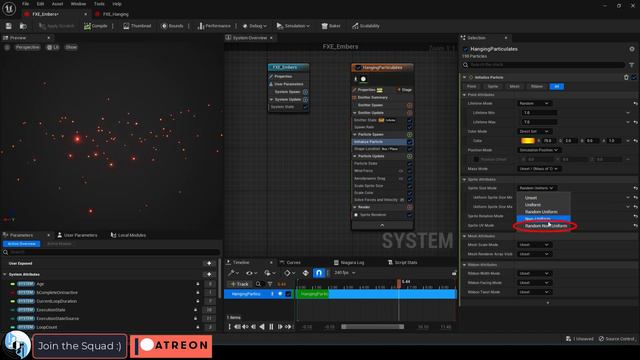Choose Random Uniform in the Sprite Size Mode list
This screenshot has height=360, width=640.
point(541,211)
